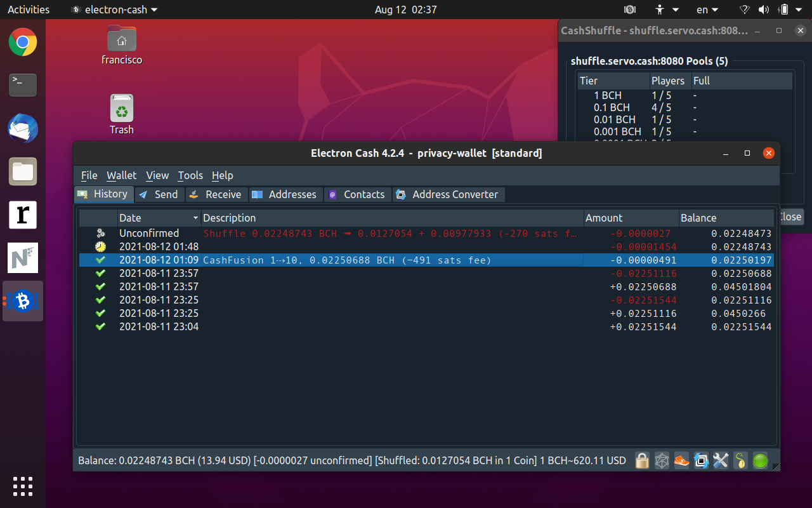
Task: Open the Files manager in the dock
Action: point(23,171)
